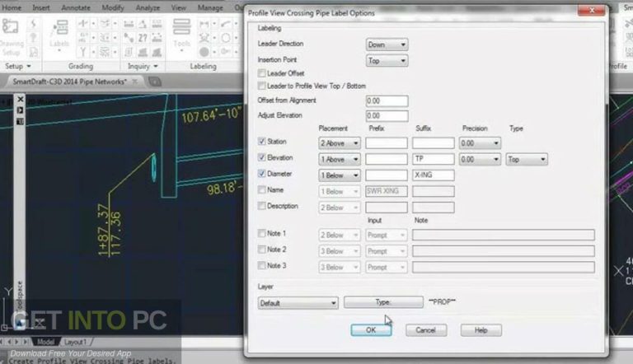Click the Cancel button
Image resolution: width=633 pixels, height=364 pixels.
point(426,330)
